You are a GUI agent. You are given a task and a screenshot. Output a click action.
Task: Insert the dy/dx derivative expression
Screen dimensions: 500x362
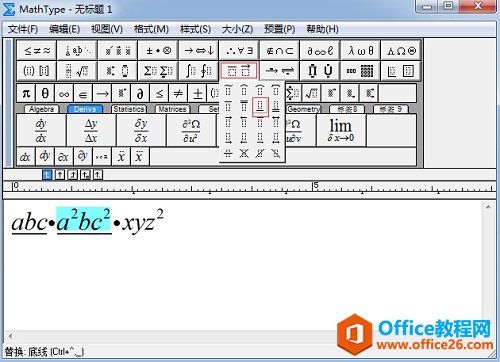coord(41,130)
